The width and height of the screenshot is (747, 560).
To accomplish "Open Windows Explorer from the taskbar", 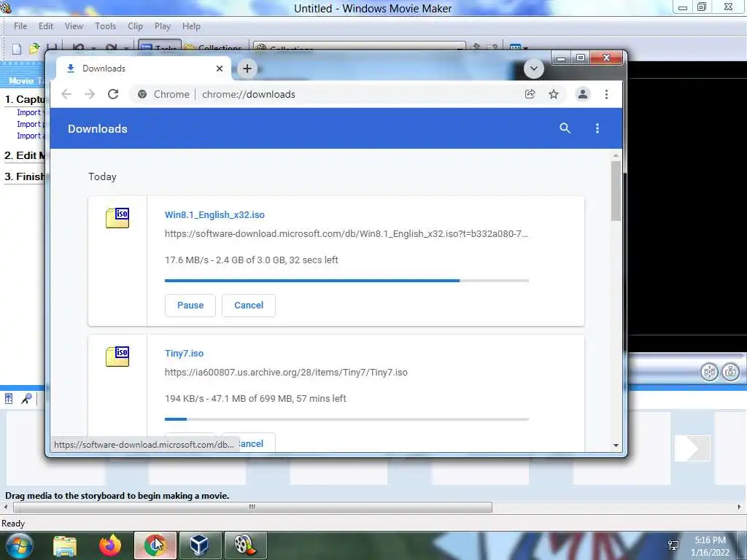I will click(x=65, y=545).
